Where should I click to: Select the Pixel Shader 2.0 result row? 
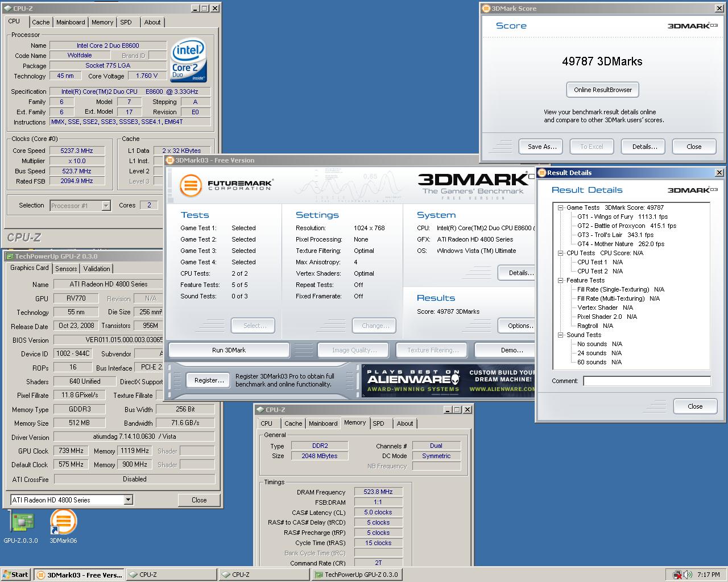[x=607, y=317]
